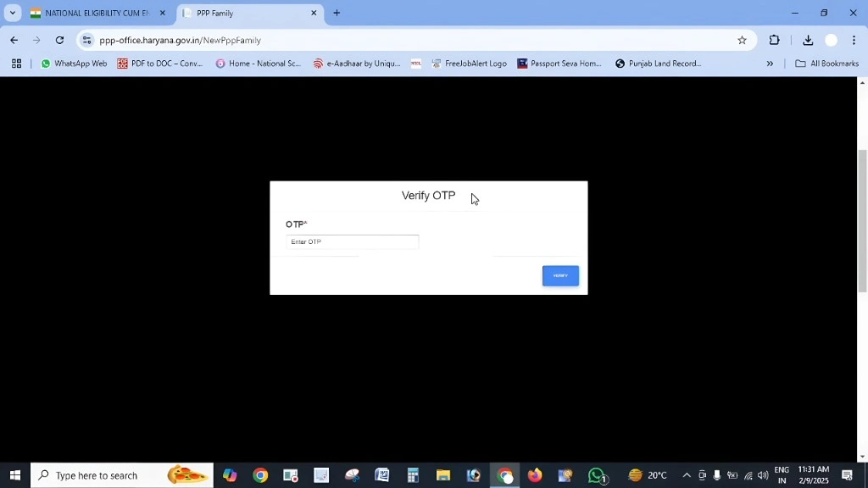The image size is (868, 488).
Task: Open Firefox from the taskbar
Action: 535,474
